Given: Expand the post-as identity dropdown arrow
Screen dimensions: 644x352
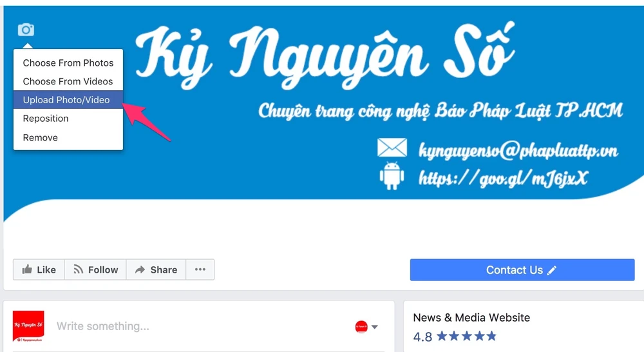Looking at the screenshot, I should click(x=375, y=327).
